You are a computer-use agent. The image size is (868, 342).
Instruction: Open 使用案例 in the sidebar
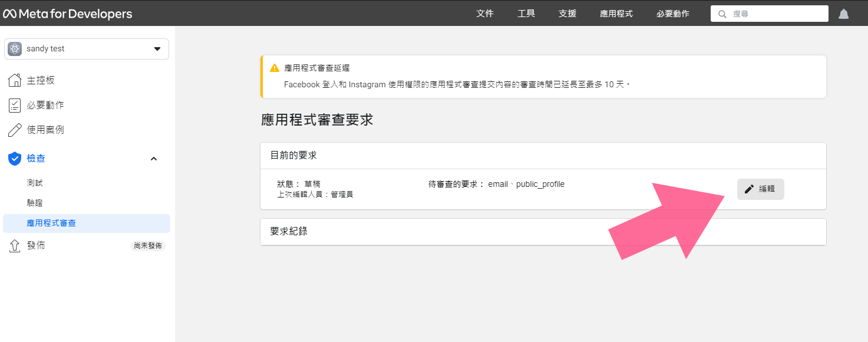(x=45, y=130)
